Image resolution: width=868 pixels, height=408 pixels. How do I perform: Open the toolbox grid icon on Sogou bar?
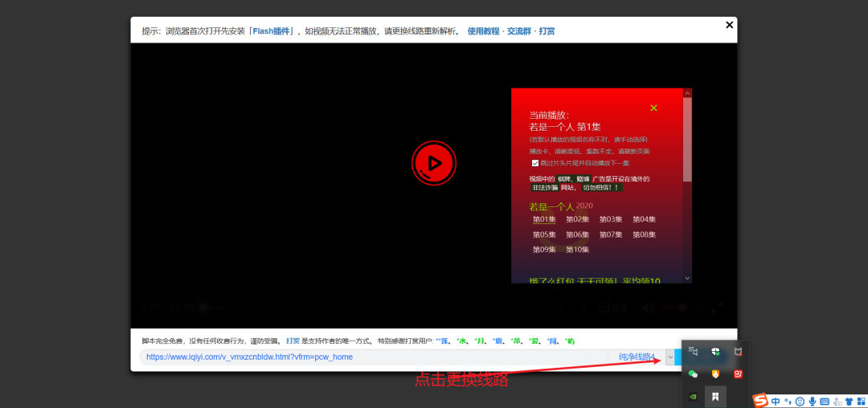point(861,402)
